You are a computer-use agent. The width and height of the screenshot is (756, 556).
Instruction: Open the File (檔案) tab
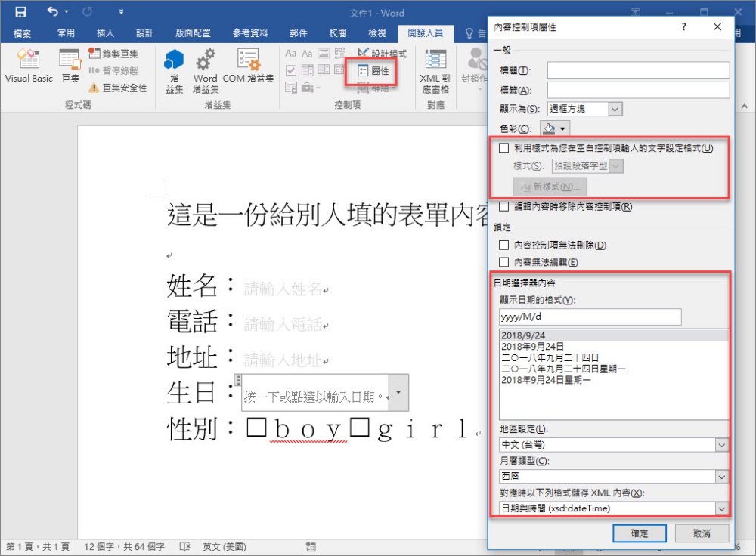pyautogui.click(x=22, y=32)
